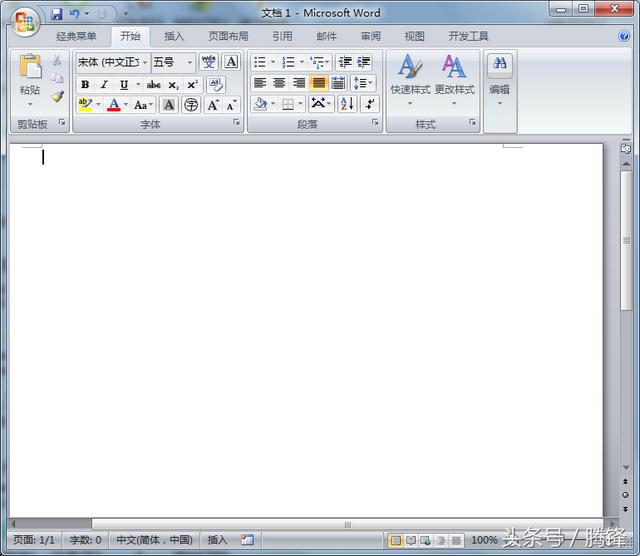Image resolution: width=640 pixels, height=556 pixels.
Task: Click the Grow Font icon
Action: click(213, 105)
